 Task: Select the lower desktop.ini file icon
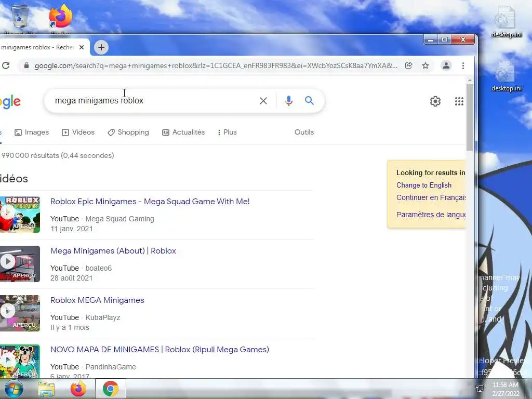click(x=506, y=76)
